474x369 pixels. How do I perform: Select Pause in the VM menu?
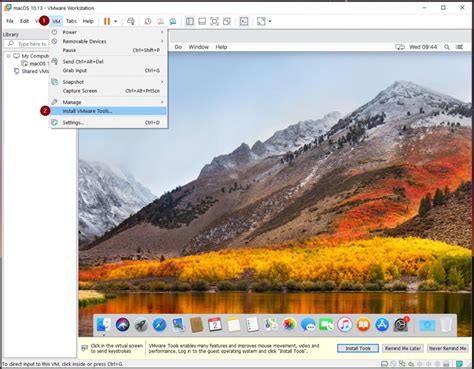pos(108,50)
